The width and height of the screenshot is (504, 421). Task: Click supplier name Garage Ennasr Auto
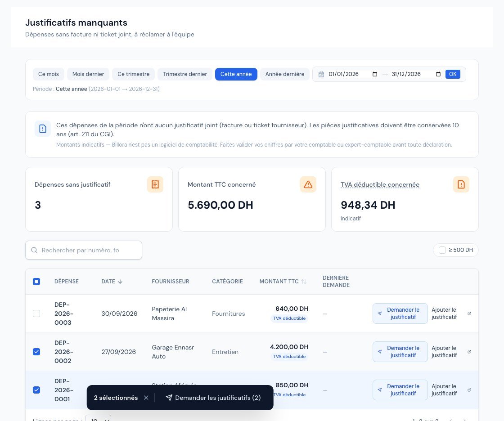tap(173, 352)
